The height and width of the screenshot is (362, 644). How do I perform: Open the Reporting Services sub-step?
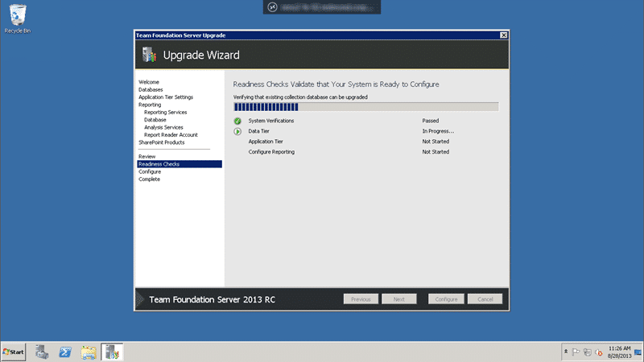click(166, 112)
